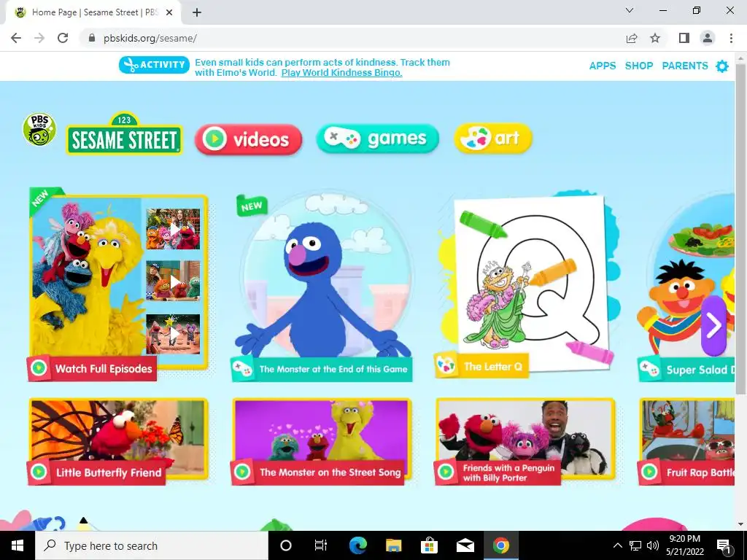The width and height of the screenshot is (747, 560).
Task: Open the Watch Full Episodes label
Action: click(91, 368)
